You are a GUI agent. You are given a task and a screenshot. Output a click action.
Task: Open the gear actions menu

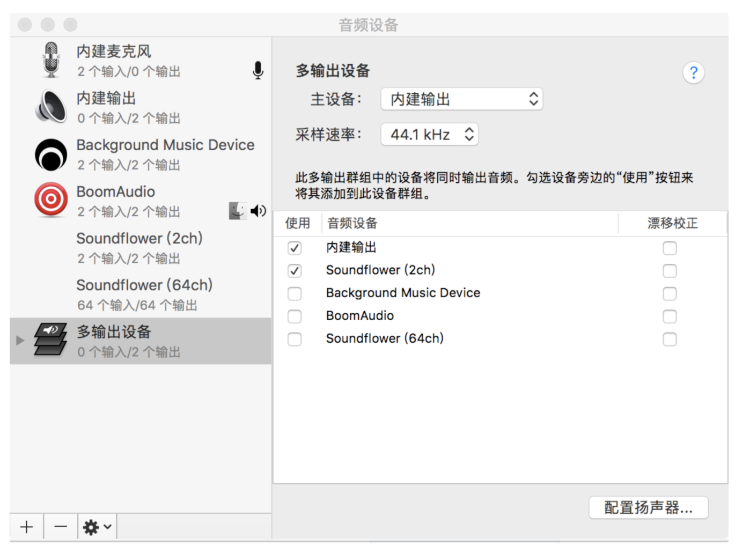point(97,527)
